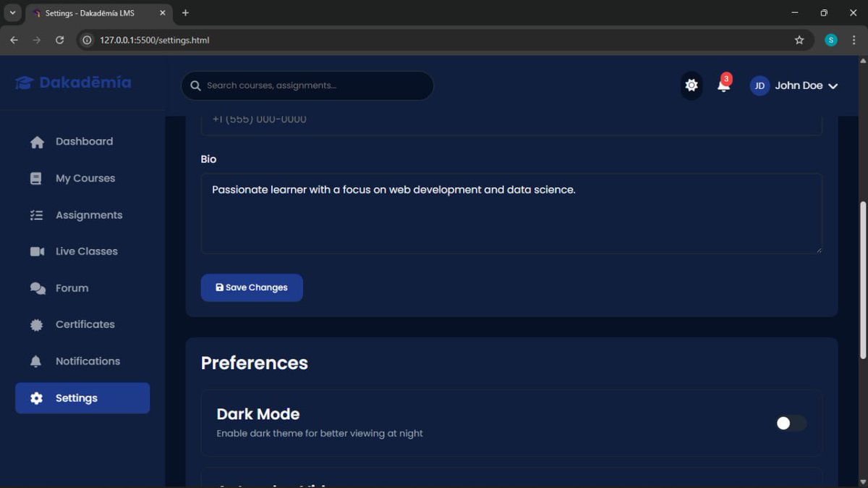The width and height of the screenshot is (868, 488).
Task: Click the Settings gear icon in sidebar
Action: 37,398
